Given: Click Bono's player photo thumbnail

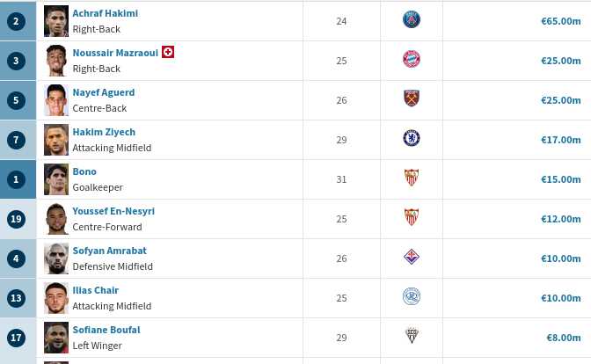Looking at the screenshot, I should [56, 179].
